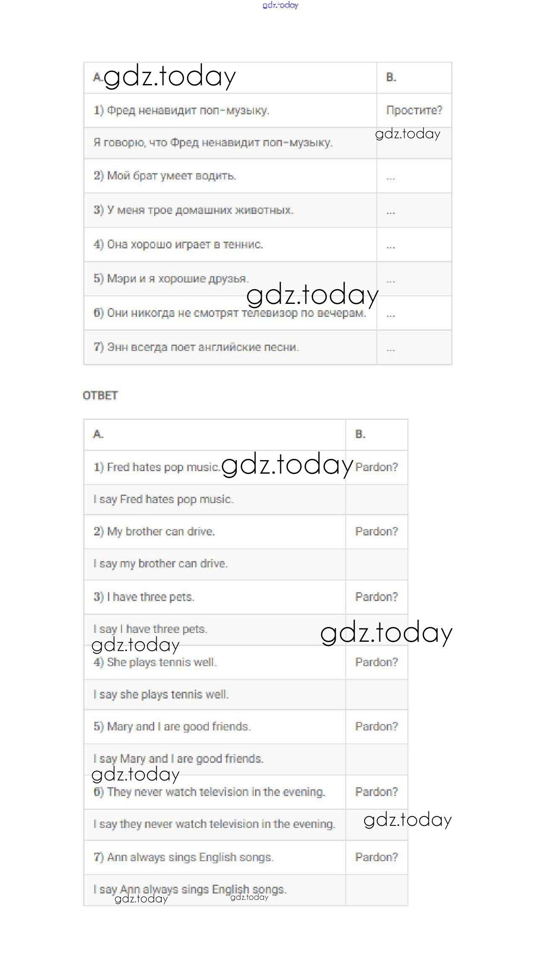Select the row 'I say she plays tennis well'
Viewport: 560px width, 962px height.
point(161,695)
